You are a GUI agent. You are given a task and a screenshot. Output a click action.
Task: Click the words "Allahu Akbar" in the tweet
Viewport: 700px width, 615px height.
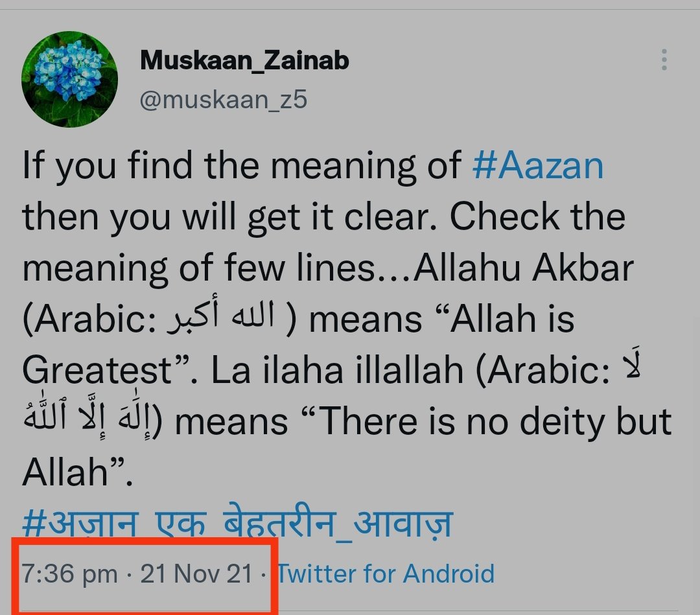(523, 267)
